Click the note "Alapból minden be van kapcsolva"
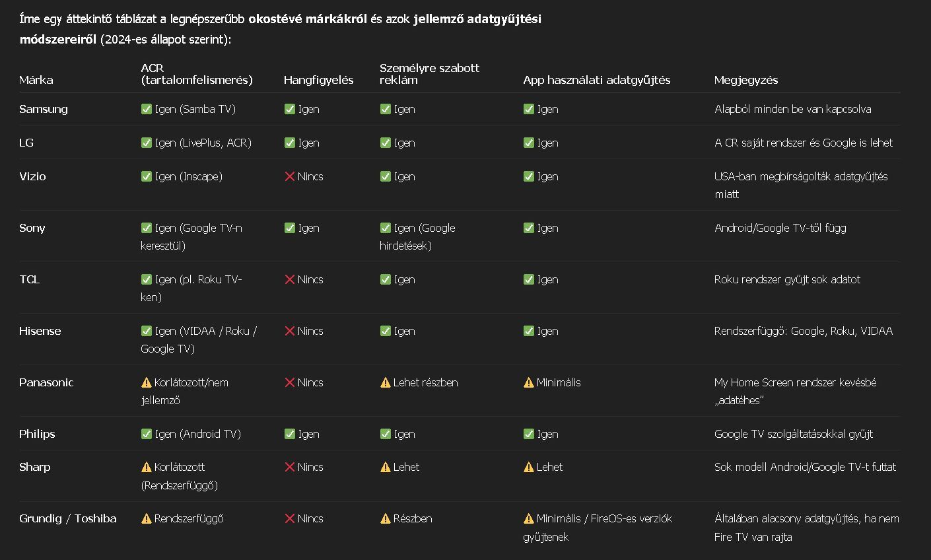 point(792,109)
